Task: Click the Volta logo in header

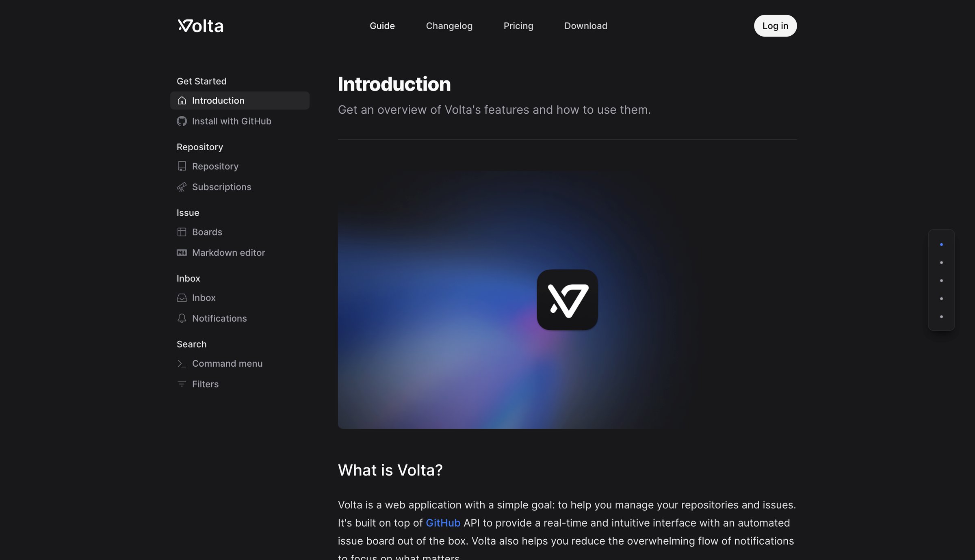Action: pyautogui.click(x=200, y=26)
